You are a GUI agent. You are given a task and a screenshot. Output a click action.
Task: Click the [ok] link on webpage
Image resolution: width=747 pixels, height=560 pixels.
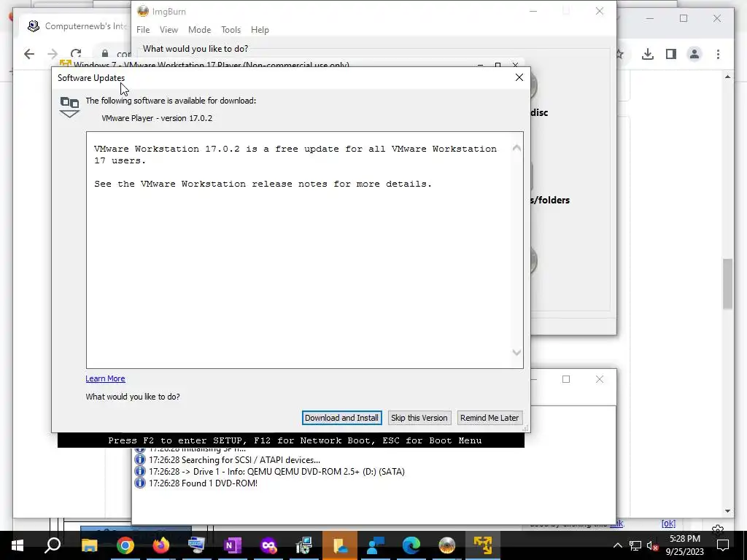point(668,524)
